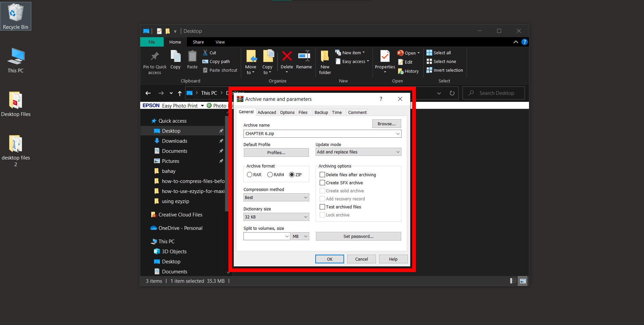
Task: Select the RAR archive format radio button
Action: pyautogui.click(x=250, y=175)
